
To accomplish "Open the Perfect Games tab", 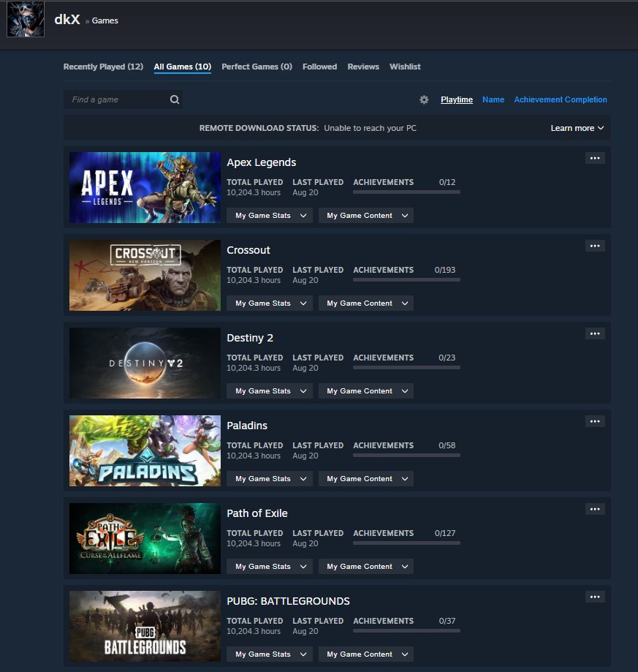I will (x=257, y=67).
